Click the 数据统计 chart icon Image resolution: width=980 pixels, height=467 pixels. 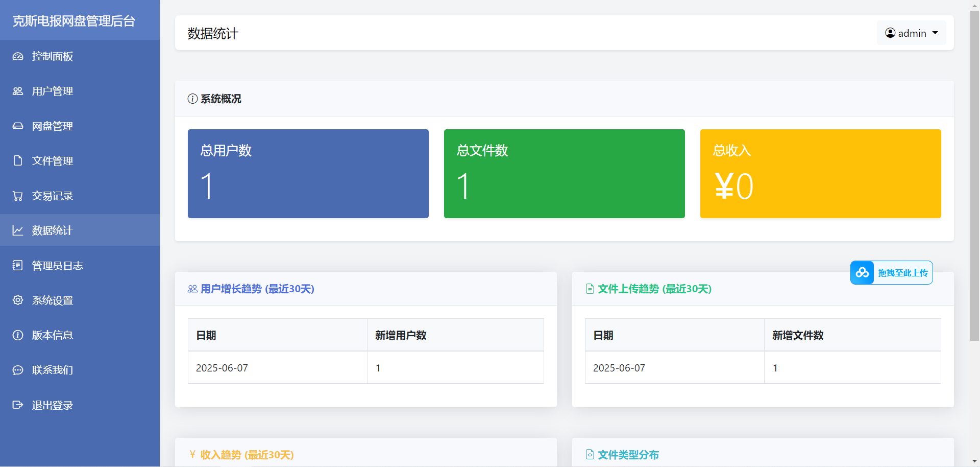pyautogui.click(x=18, y=230)
